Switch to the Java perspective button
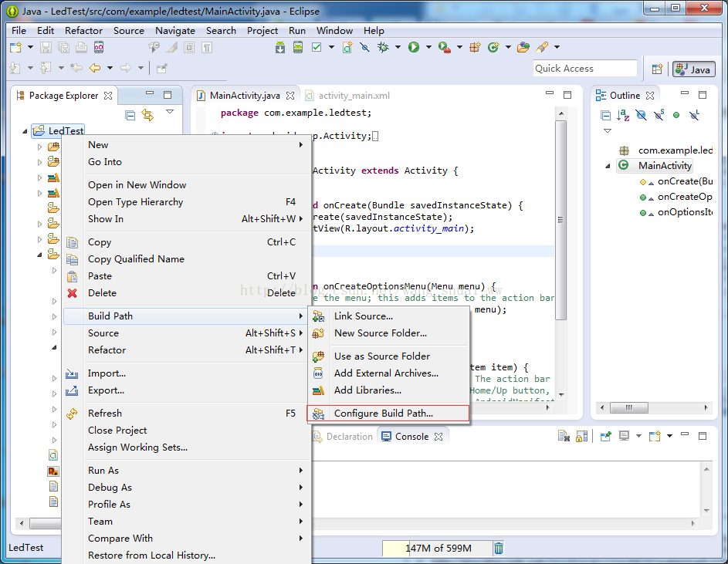Viewport: 728px width, 564px height. pyautogui.click(x=693, y=69)
